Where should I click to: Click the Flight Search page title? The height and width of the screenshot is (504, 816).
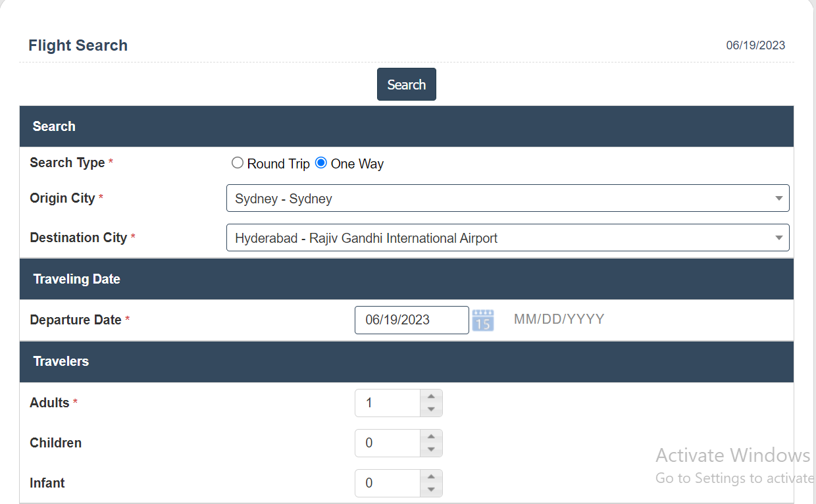(x=78, y=45)
